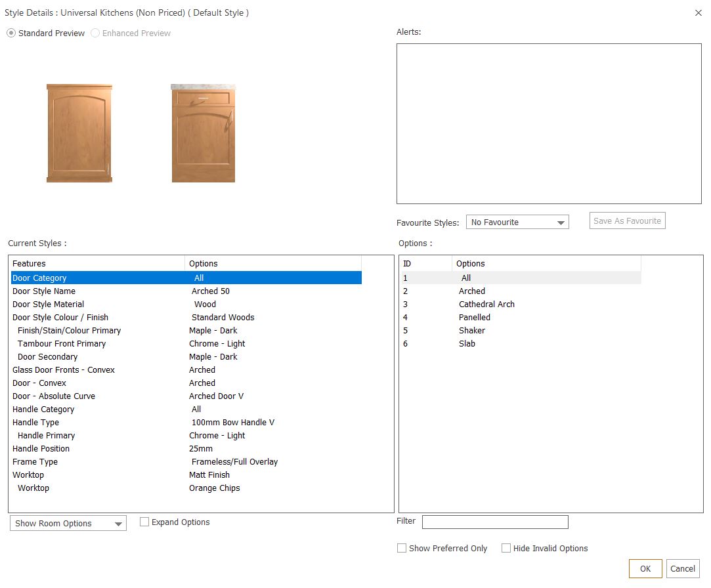The width and height of the screenshot is (711, 588).
Task: Open the Favourite Styles dropdown
Action: 517,222
